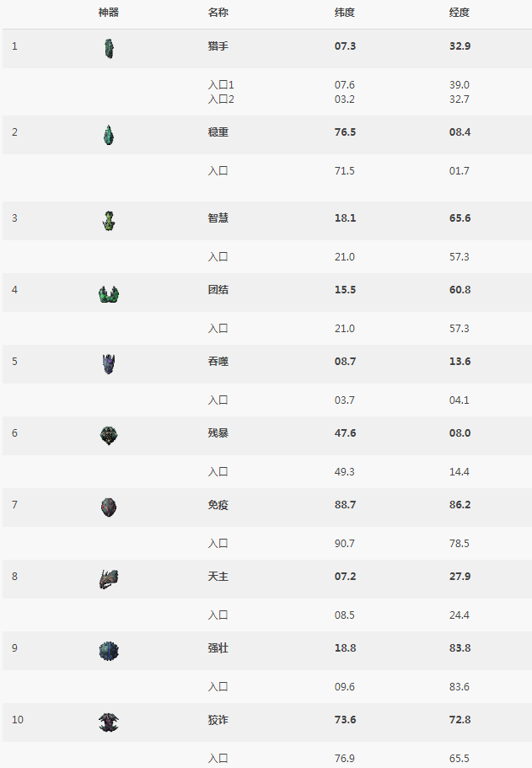Click the 狡诈 latitude value 73.6
Image resolution: width=532 pixels, height=768 pixels.
[345, 720]
